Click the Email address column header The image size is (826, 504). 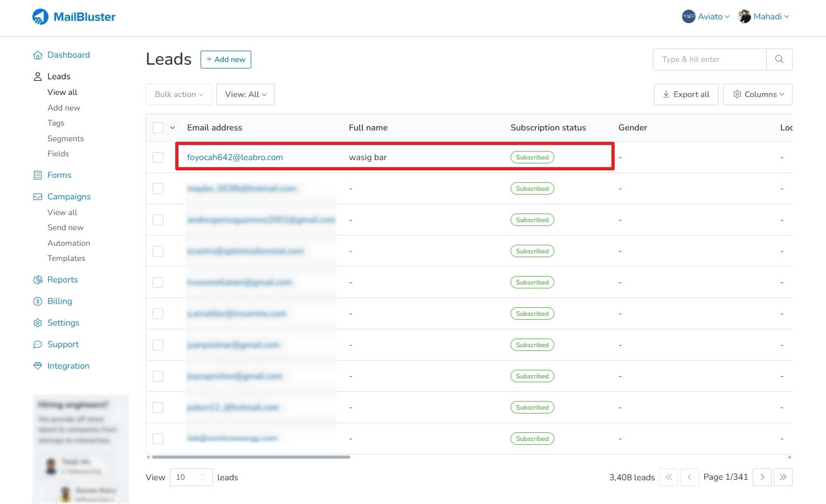[215, 128]
